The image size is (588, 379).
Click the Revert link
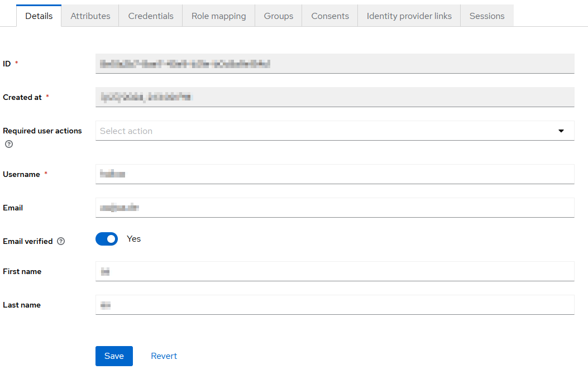point(164,356)
